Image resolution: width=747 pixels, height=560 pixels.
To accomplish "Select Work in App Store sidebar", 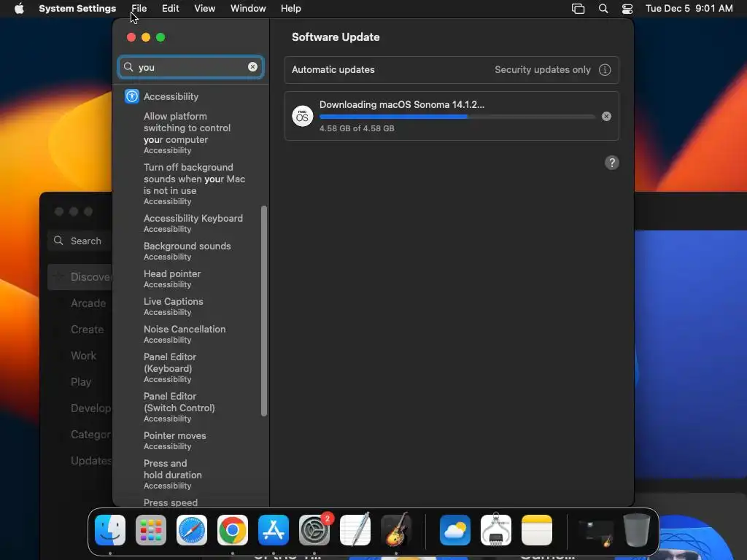I will point(83,356).
